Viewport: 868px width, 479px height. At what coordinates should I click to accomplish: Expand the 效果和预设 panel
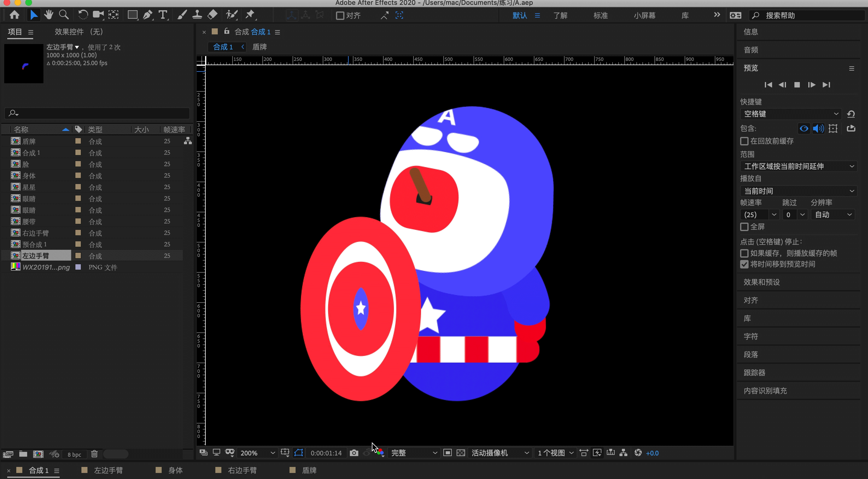point(762,282)
